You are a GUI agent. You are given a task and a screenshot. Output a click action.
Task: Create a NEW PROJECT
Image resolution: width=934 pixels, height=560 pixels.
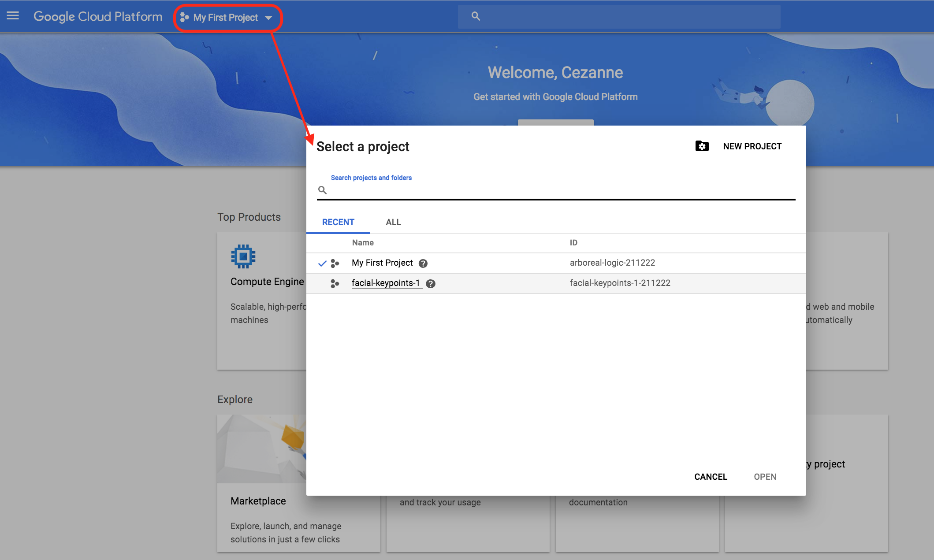pyautogui.click(x=752, y=146)
